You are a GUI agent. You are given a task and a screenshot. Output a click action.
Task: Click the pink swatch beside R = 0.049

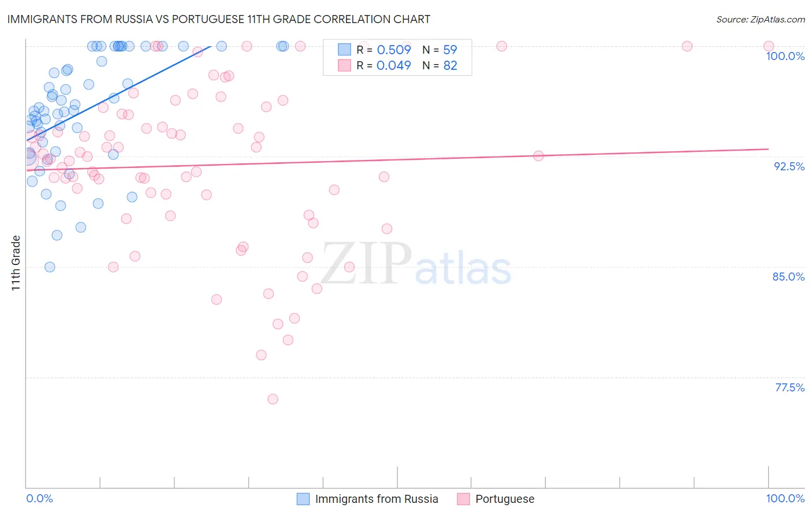(x=344, y=66)
